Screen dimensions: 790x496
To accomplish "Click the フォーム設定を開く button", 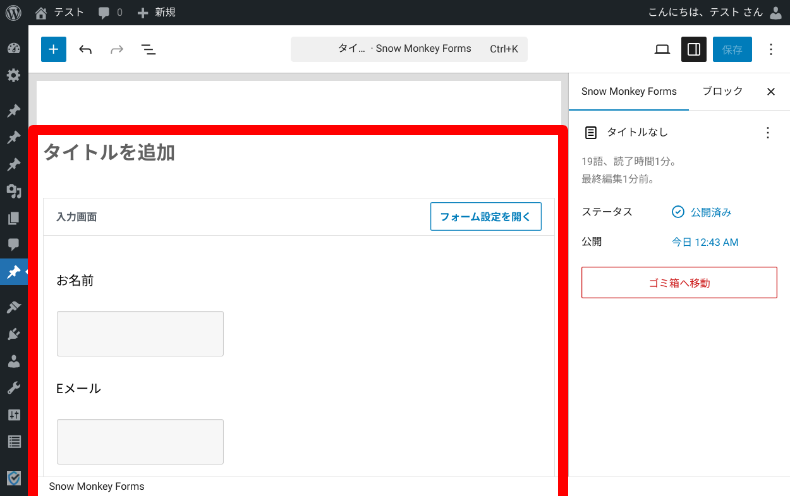I will (486, 217).
